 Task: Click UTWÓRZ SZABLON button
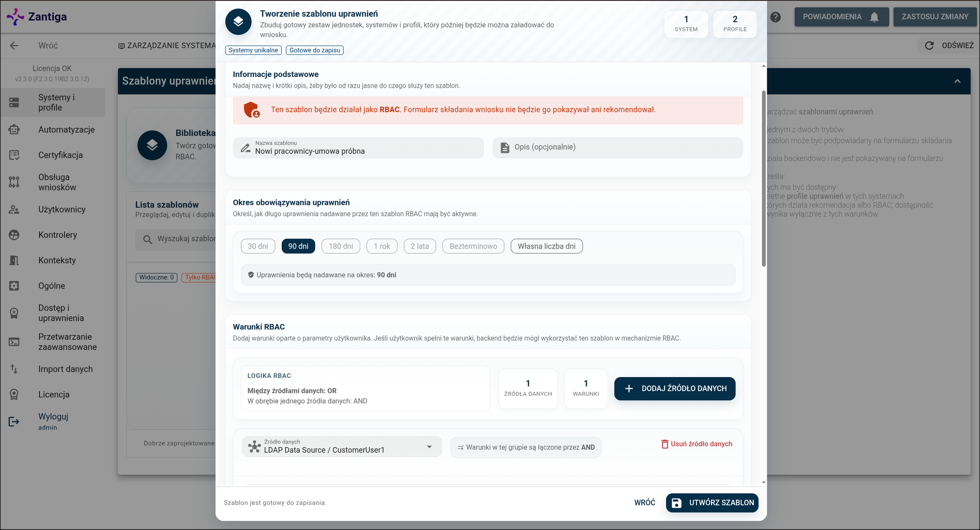712,503
